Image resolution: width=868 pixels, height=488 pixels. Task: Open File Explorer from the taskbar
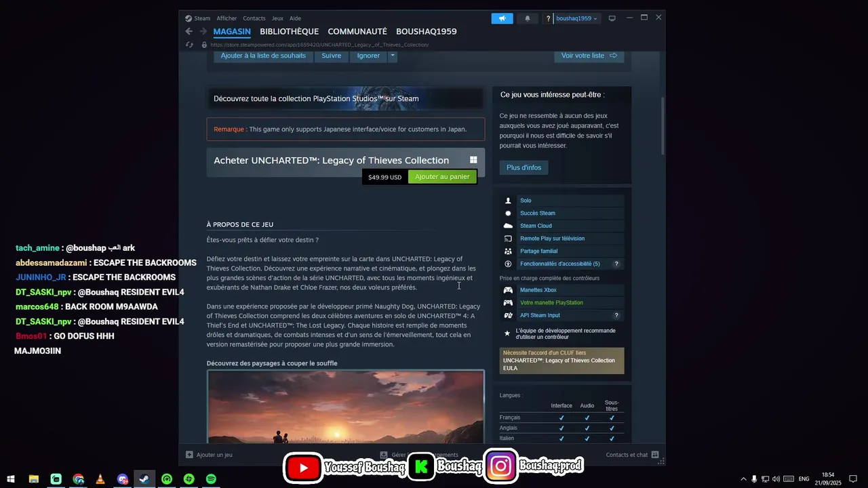point(33,479)
